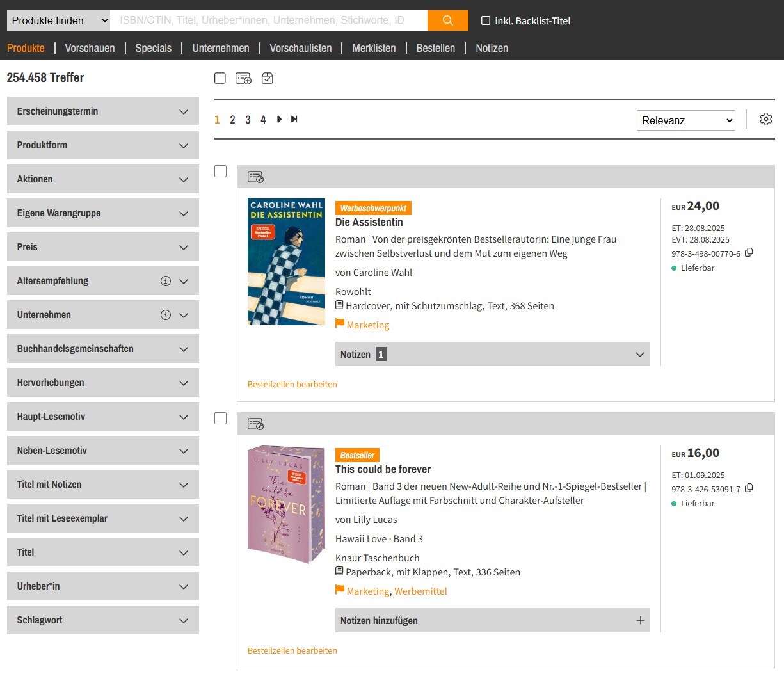This screenshot has width=784, height=674.
Task: Expand Titel mit Notizen filter
Action: tap(103, 485)
